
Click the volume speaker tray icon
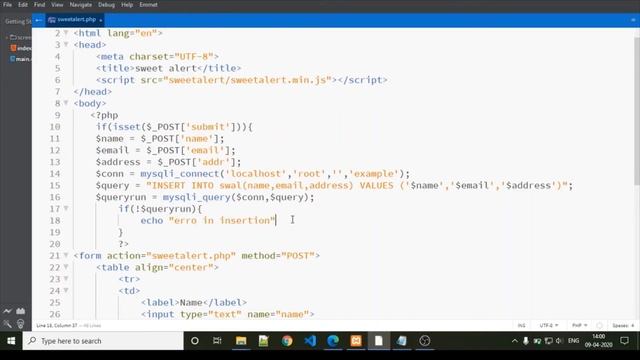click(x=559, y=341)
